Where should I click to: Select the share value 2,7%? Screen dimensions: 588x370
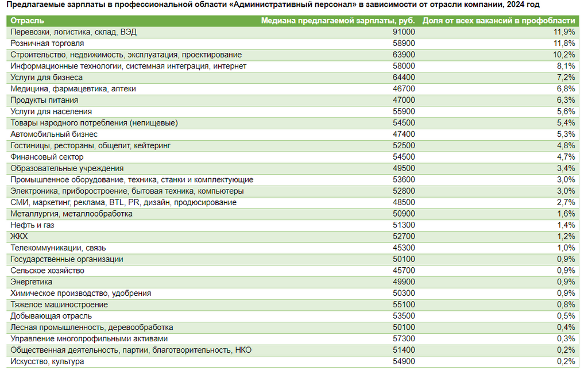[566, 203]
